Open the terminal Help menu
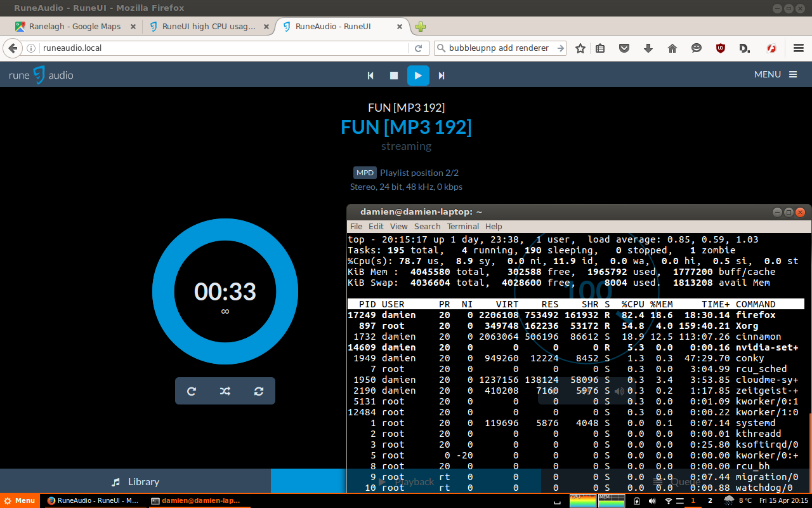Screen dimensions: 812x508 point(494,226)
